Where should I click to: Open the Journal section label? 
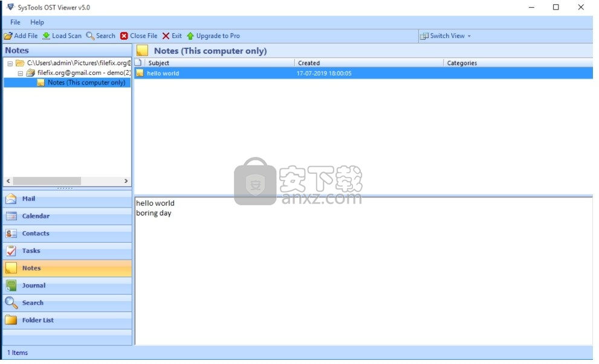[34, 286]
